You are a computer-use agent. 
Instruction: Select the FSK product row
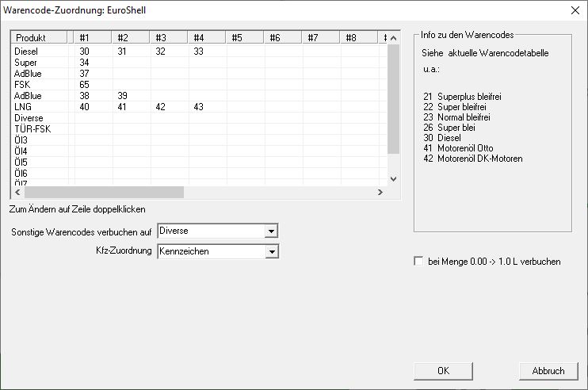click(200, 84)
